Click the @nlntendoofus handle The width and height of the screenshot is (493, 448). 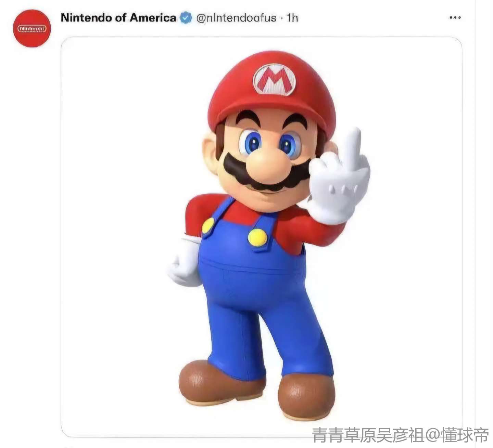pos(236,18)
